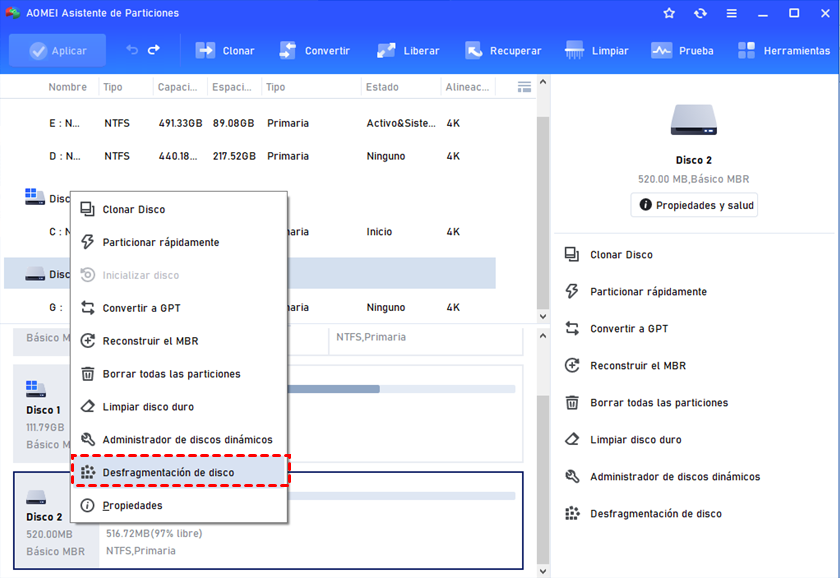Choose Particionar rápidamente in context menu
840x578 pixels.
point(179,242)
